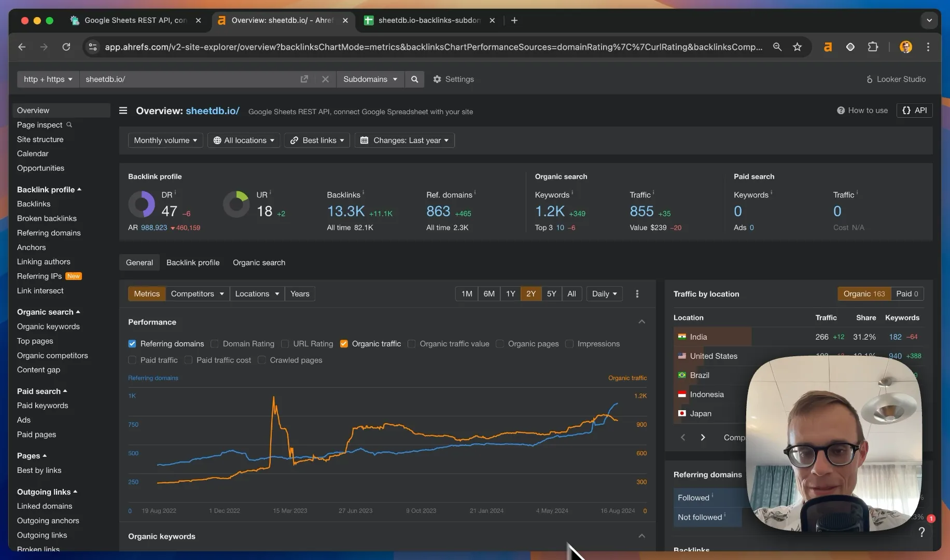
Task: Click the API button
Action: (x=914, y=110)
